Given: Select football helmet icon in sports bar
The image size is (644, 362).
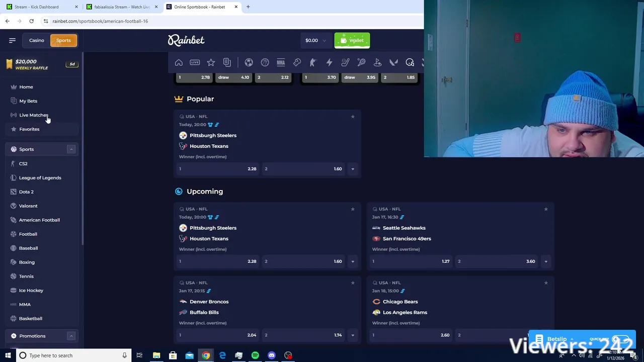Looking at the screenshot, I should [410, 62].
